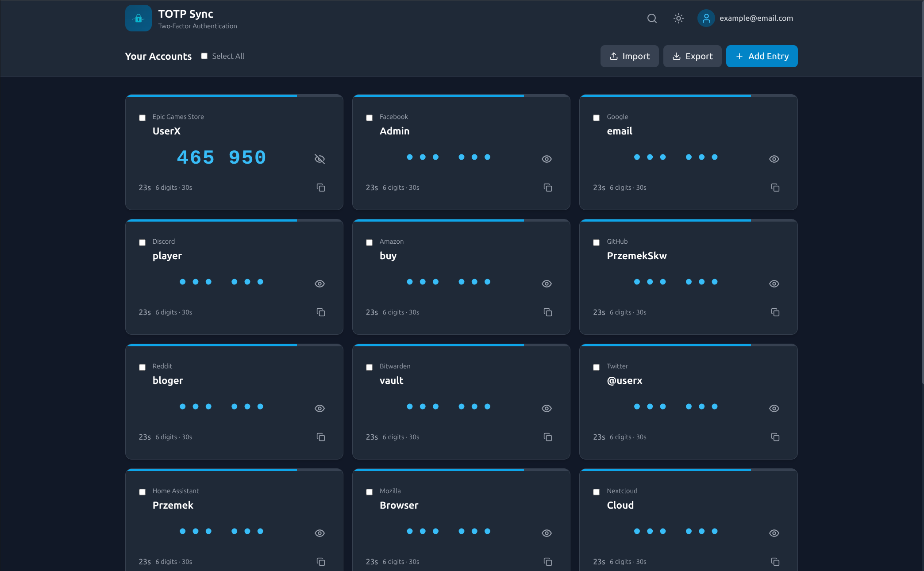Image resolution: width=924 pixels, height=571 pixels.
Task: Open the account menu via example@email.com
Action: point(756,18)
